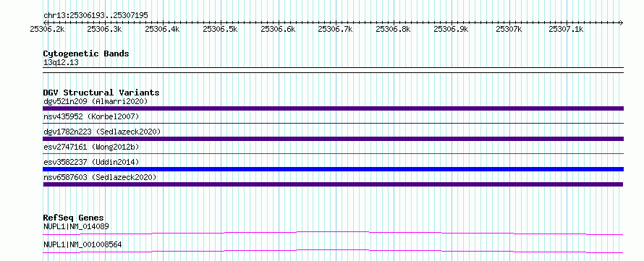This screenshot has height=261, width=644.
Task: Click the thin nsv435952 variant line
Action: coord(333,123)
